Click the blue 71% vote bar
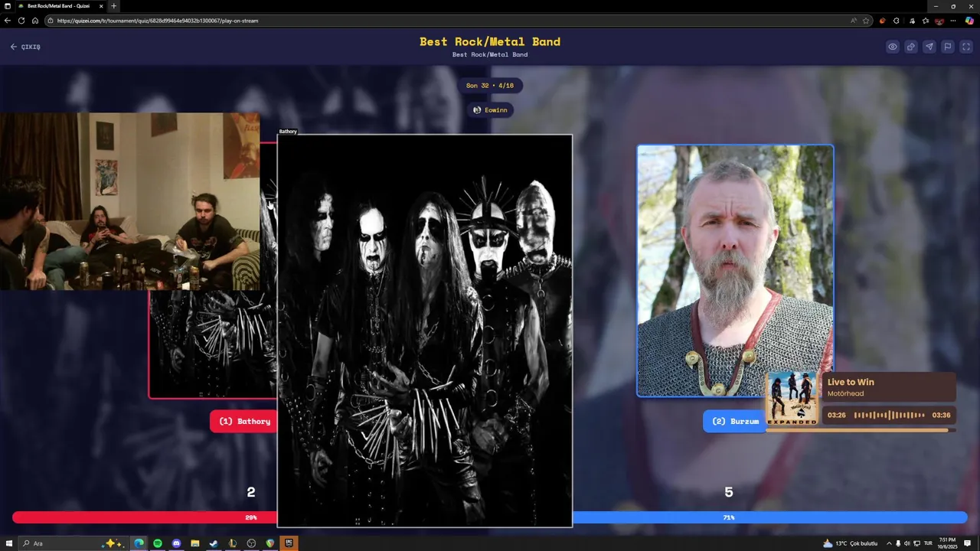The width and height of the screenshot is (980, 551). [769, 517]
